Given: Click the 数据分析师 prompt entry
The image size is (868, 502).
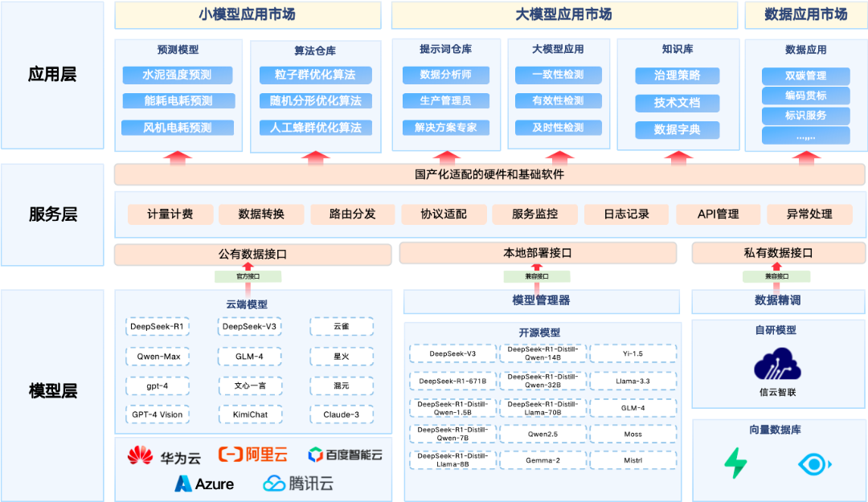Looking at the screenshot, I should click(x=445, y=76).
